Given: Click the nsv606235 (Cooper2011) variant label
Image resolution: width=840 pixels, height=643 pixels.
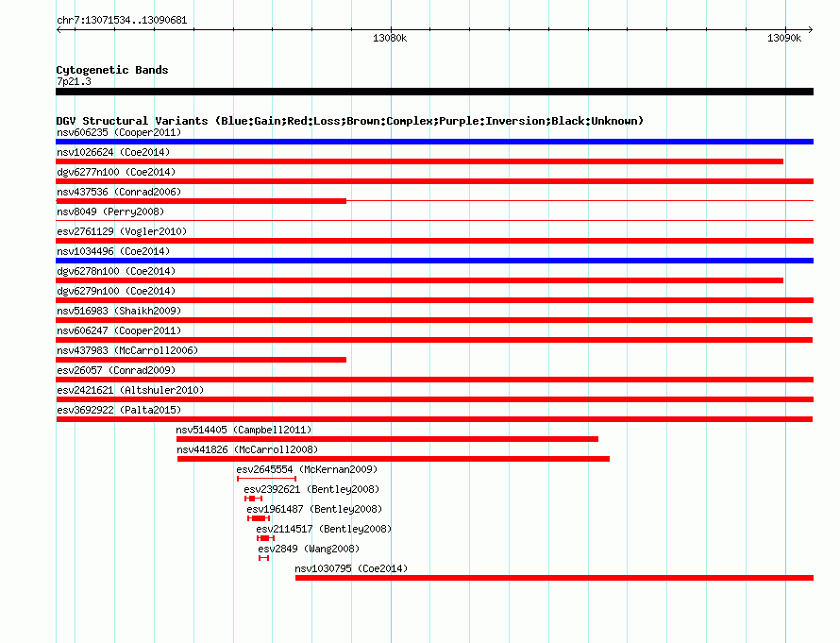Looking at the screenshot, I should (119, 132).
